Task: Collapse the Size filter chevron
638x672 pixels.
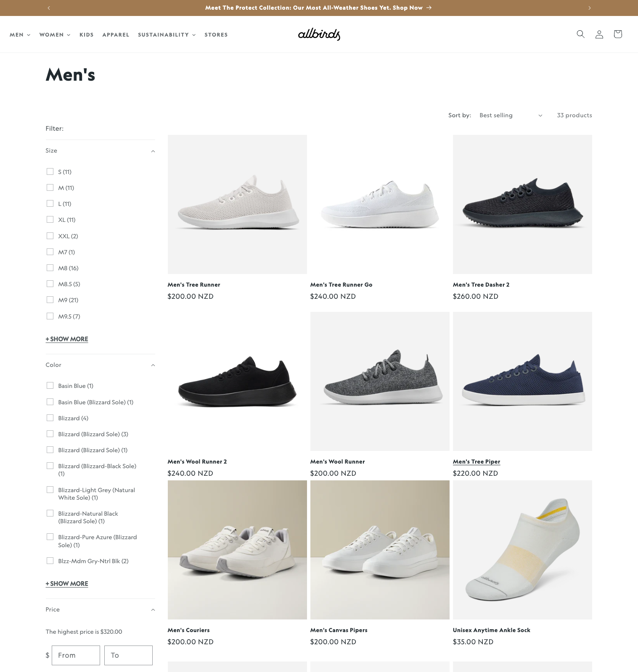Action: tap(153, 151)
